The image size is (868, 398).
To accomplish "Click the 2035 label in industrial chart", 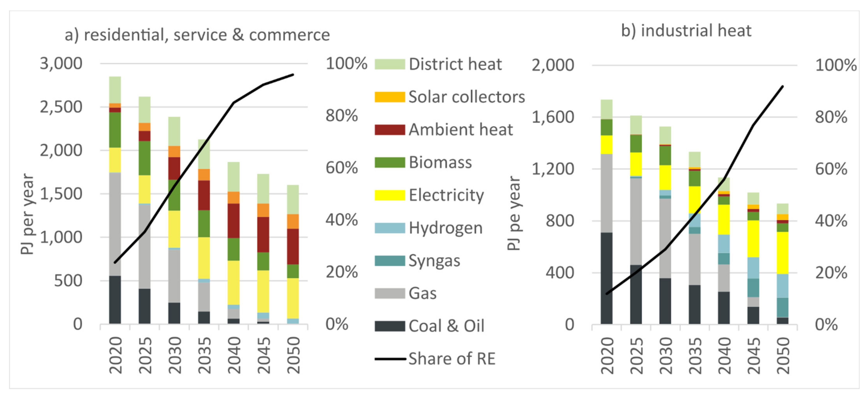I will click(695, 355).
